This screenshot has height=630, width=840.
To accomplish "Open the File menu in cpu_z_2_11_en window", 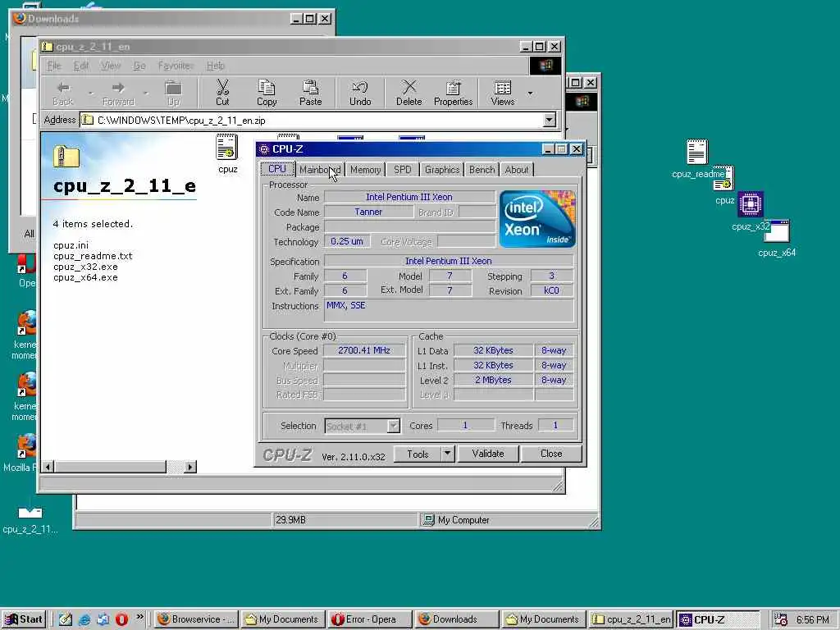I will 53,66.
